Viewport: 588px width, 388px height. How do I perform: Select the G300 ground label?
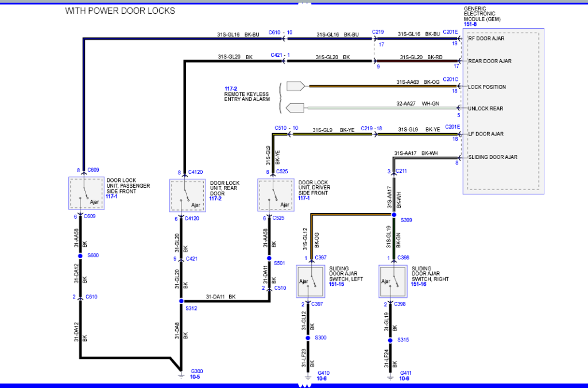click(x=196, y=371)
